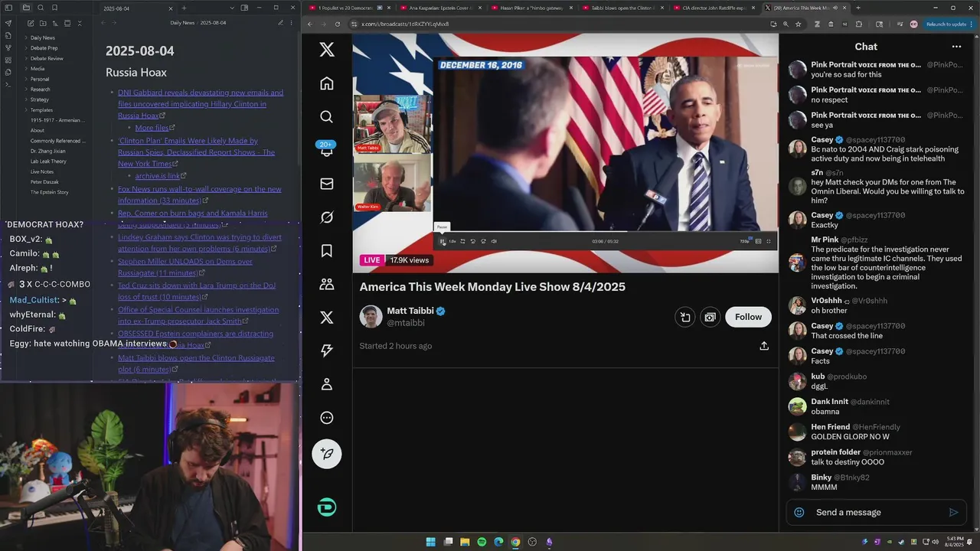Expand the Strategy folder
This screenshot has width=980, height=551.
pyautogui.click(x=39, y=99)
